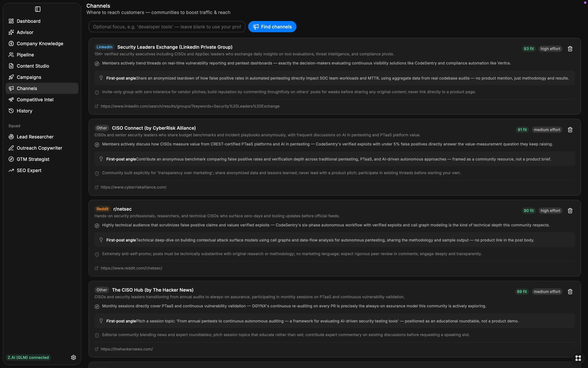This screenshot has height=368, width=588.
Task: Click the 89 fit badge
Action: tap(522, 292)
